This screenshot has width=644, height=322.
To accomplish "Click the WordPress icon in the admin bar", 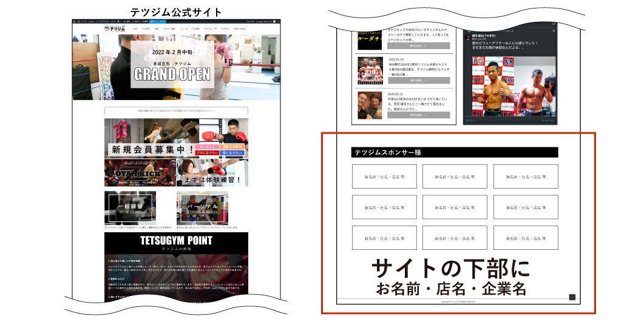I will tap(75, 21).
